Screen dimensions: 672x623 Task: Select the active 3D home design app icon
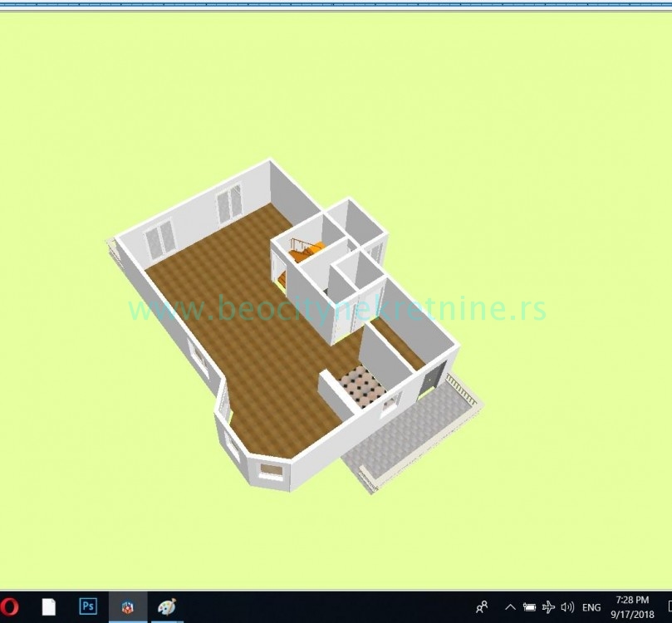[126, 607]
